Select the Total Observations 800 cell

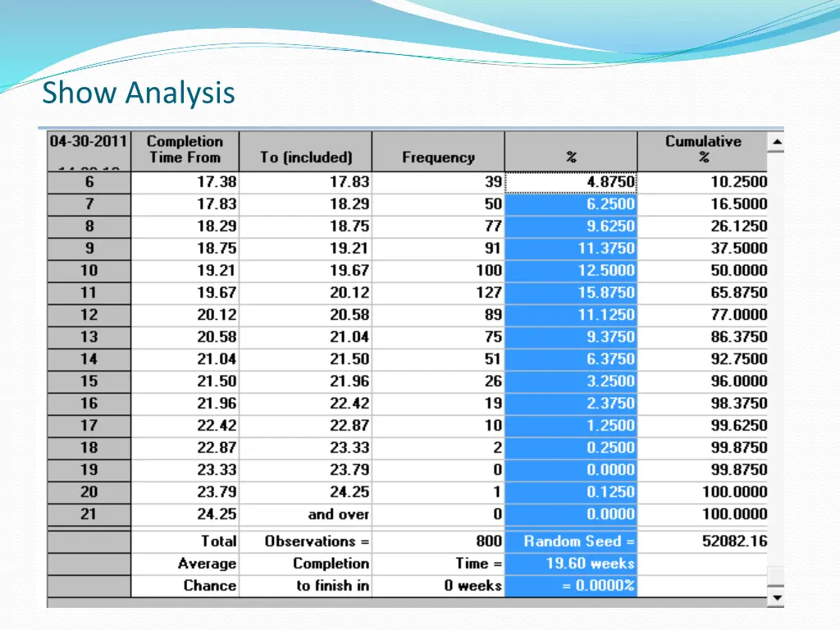pos(438,541)
